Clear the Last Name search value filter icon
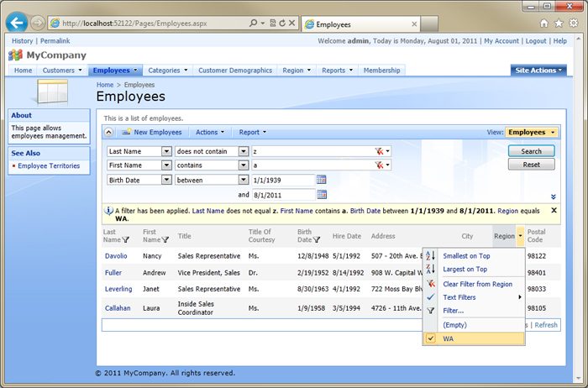The width and height of the screenshot is (588, 388). [379, 151]
